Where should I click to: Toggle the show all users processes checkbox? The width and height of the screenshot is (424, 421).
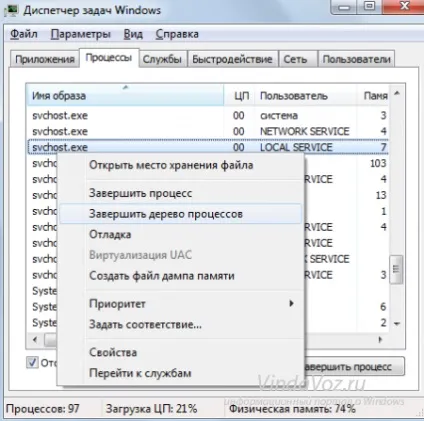click(32, 362)
